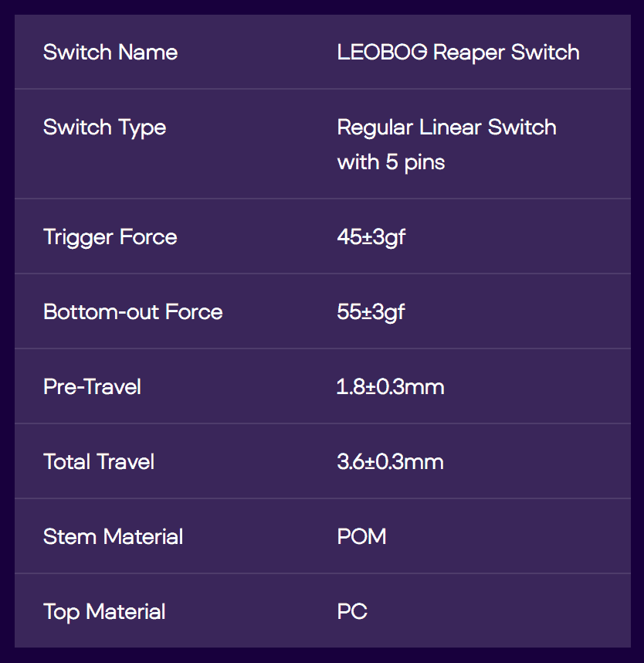Screen dimensions: 644x663
Task: Select the Pre-Travel label
Action: click(92, 386)
